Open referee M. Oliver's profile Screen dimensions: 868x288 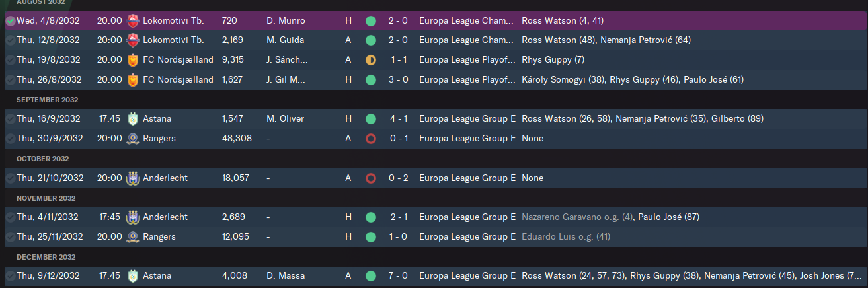[x=286, y=119]
